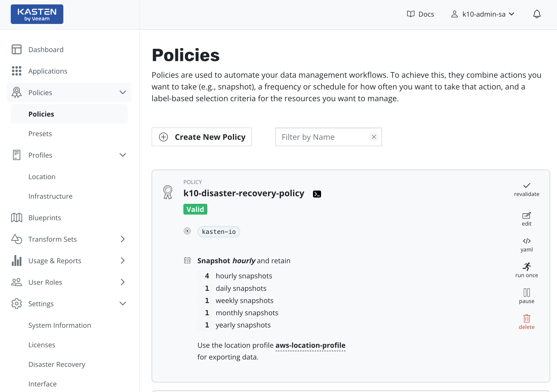The height and width of the screenshot is (392, 557).
Task: Open the Kasten by Veeam logo
Action: click(37, 14)
